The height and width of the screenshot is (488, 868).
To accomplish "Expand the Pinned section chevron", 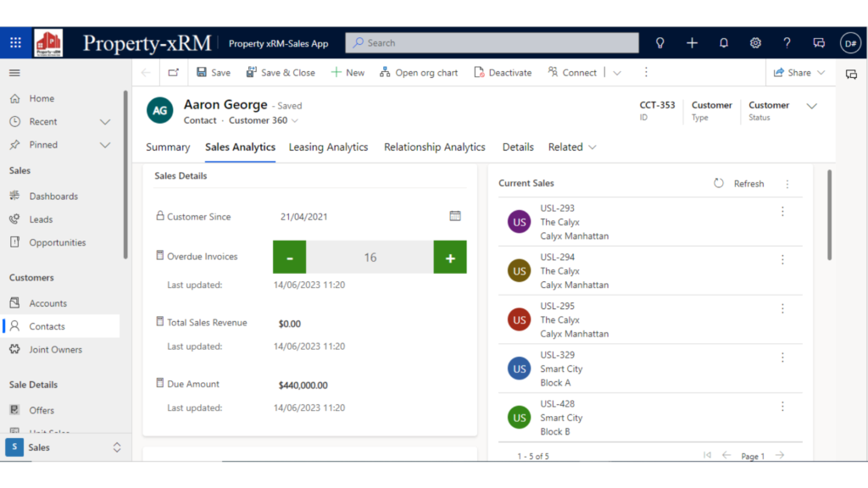I will coord(104,145).
